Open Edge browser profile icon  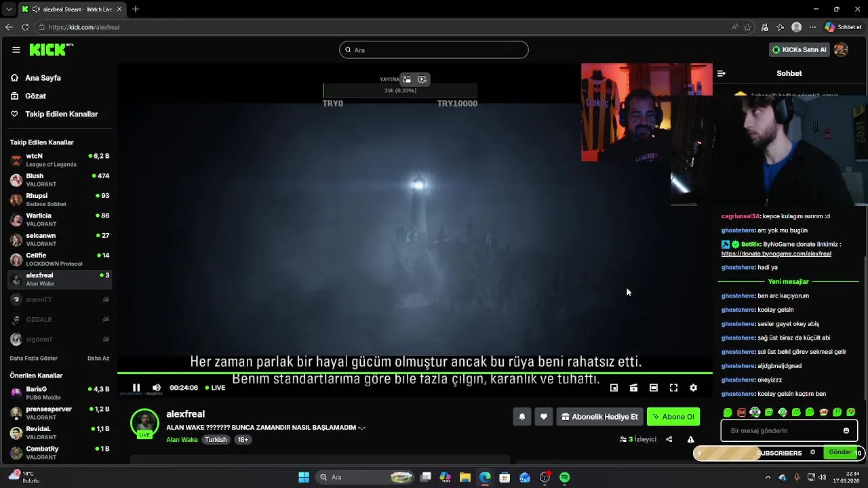(x=797, y=27)
